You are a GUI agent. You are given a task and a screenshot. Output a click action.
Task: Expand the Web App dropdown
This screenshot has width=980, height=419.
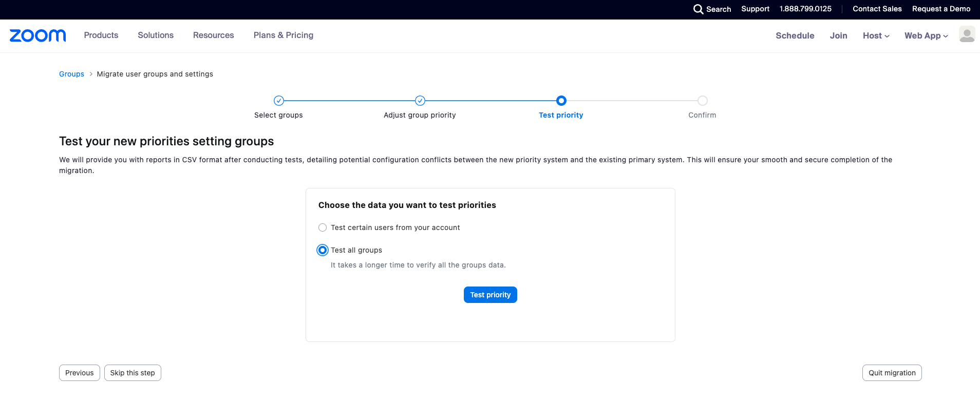(926, 35)
